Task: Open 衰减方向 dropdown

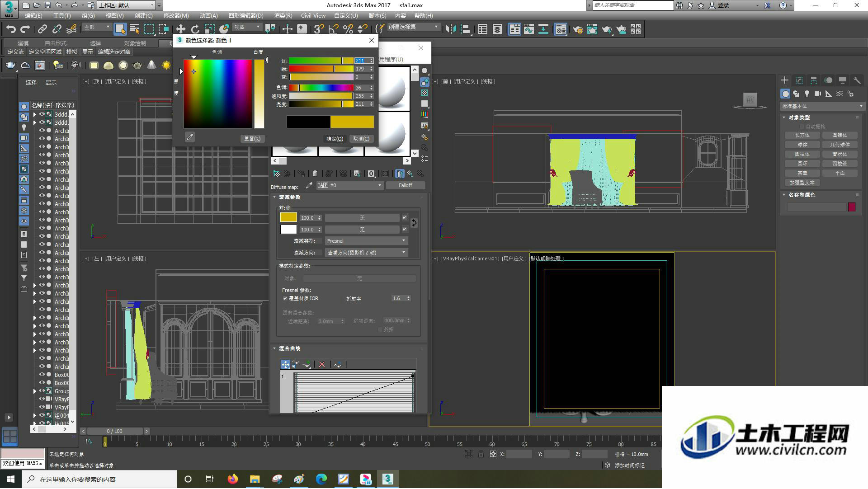Action: pyautogui.click(x=366, y=253)
